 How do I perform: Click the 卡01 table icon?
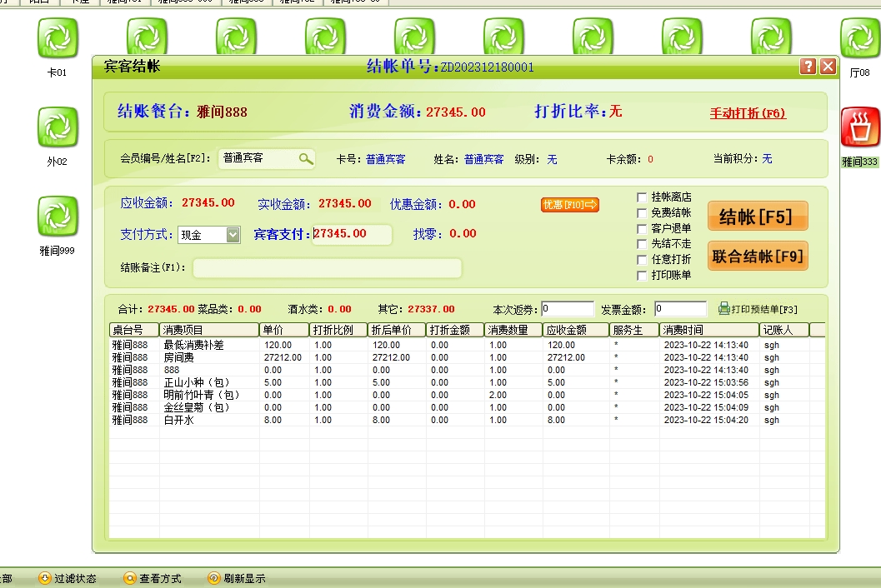[57, 38]
